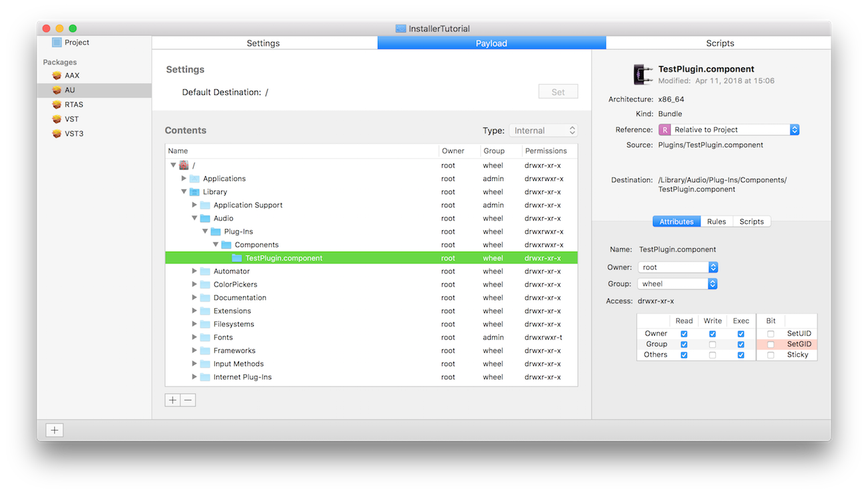Open the Type dropdown showing Internal
This screenshot has height=494, width=868.
[x=543, y=131]
